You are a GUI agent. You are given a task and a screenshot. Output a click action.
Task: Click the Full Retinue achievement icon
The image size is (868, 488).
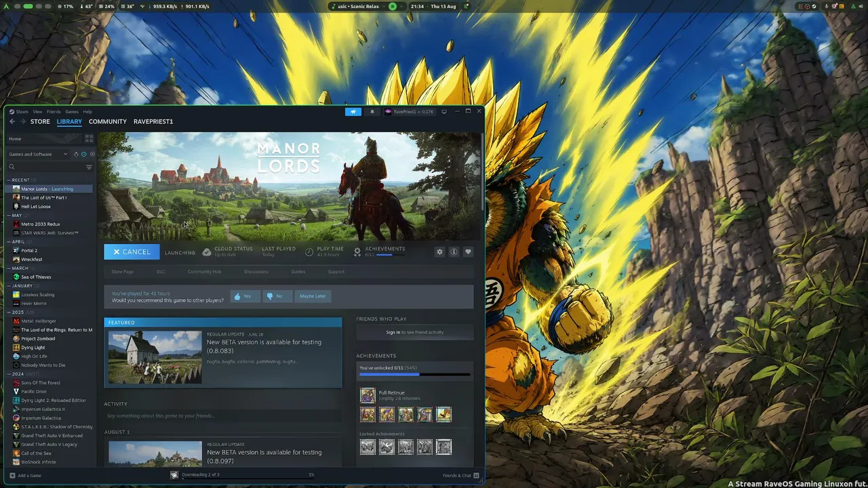pos(368,395)
